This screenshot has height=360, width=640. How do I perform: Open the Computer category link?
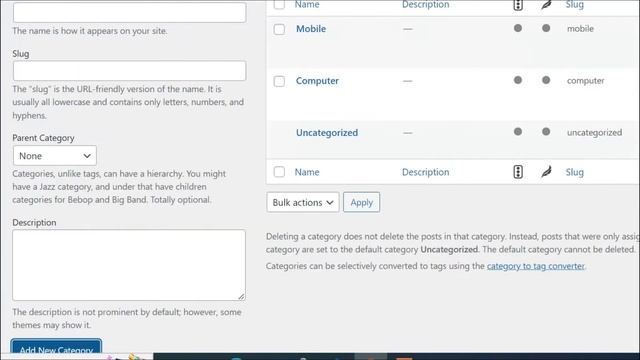click(317, 81)
